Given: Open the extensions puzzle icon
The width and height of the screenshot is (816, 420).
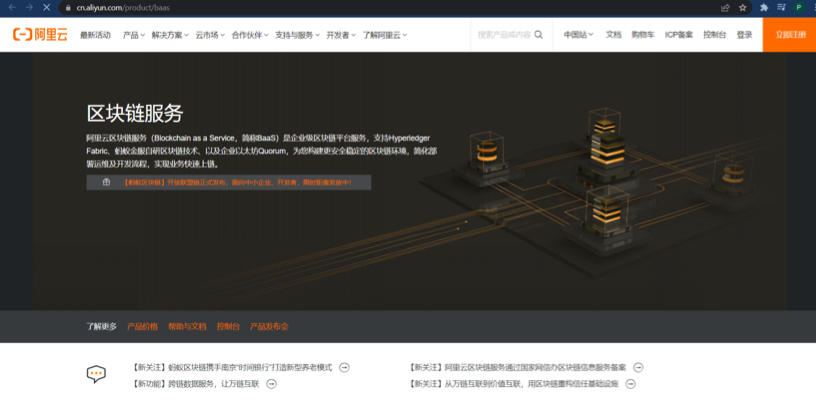Looking at the screenshot, I should point(764,7).
